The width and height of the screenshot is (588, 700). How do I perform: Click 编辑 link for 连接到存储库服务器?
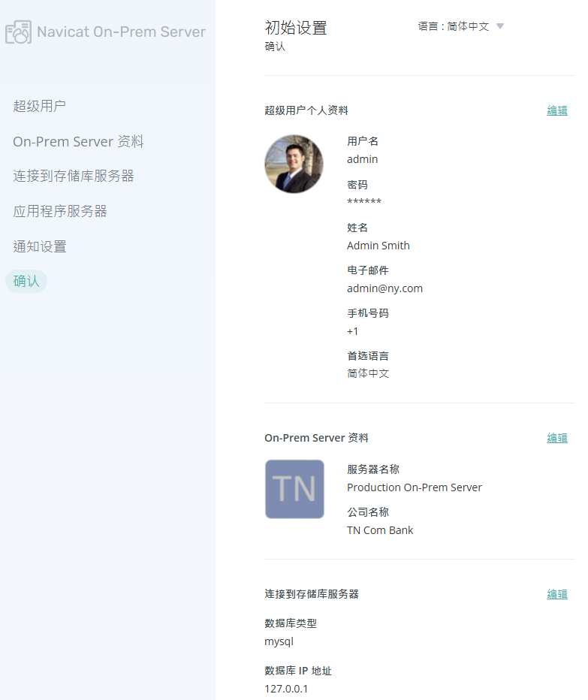point(557,594)
